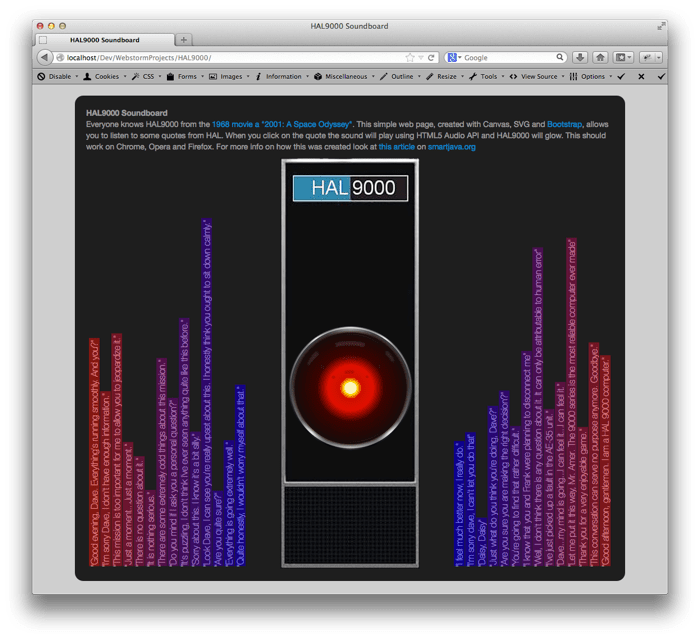Screen dimensions: 700x639
Task: Play 'Are you sure you are making the right decision?'
Action: [504, 479]
